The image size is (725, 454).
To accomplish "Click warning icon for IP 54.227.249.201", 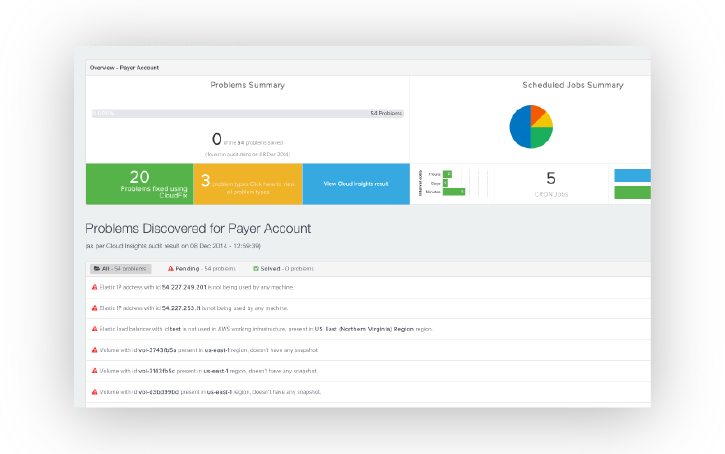I will (93, 288).
